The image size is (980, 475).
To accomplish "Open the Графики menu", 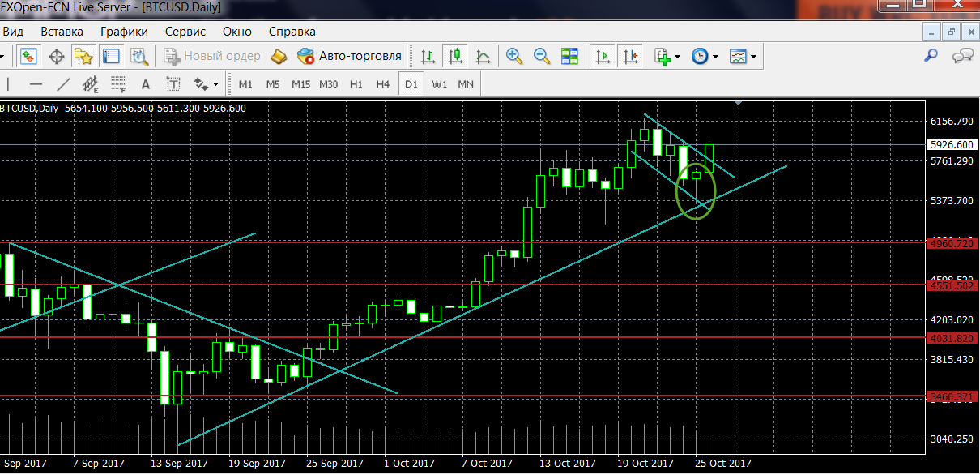I will tap(124, 32).
